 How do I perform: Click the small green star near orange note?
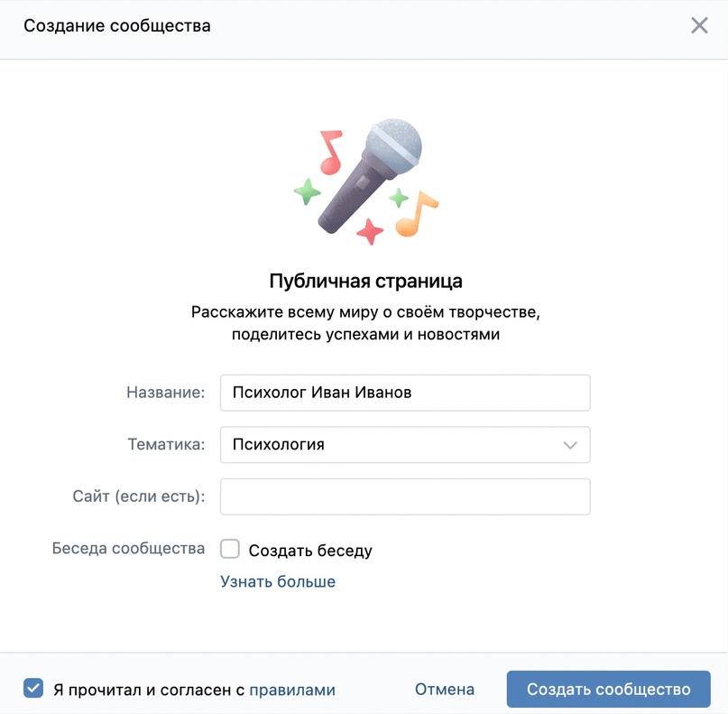click(x=399, y=198)
